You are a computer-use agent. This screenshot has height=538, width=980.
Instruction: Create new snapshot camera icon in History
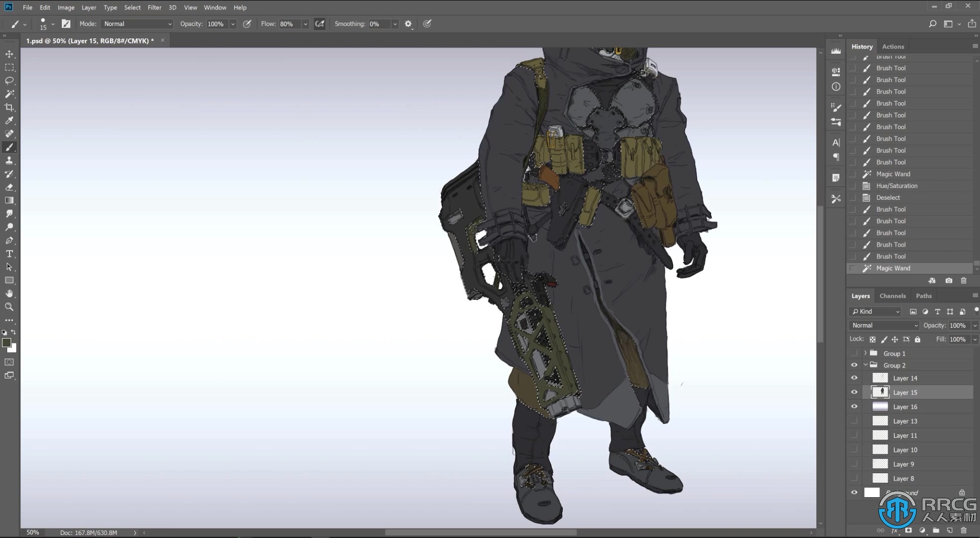(949, 281)
